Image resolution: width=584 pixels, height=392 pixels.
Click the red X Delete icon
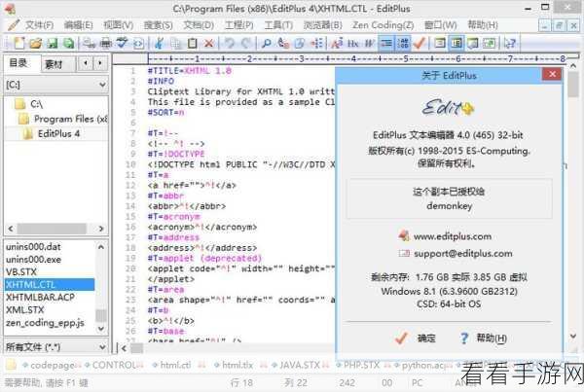point(209,43)
